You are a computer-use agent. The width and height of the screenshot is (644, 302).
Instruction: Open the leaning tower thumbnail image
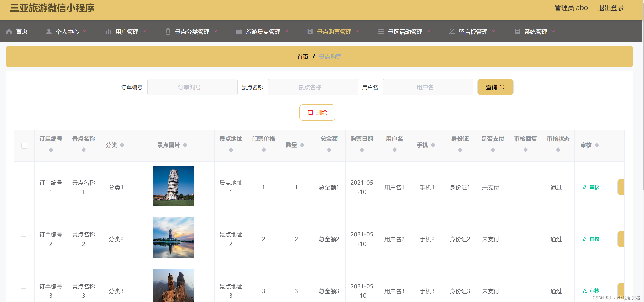pos(173,186)
